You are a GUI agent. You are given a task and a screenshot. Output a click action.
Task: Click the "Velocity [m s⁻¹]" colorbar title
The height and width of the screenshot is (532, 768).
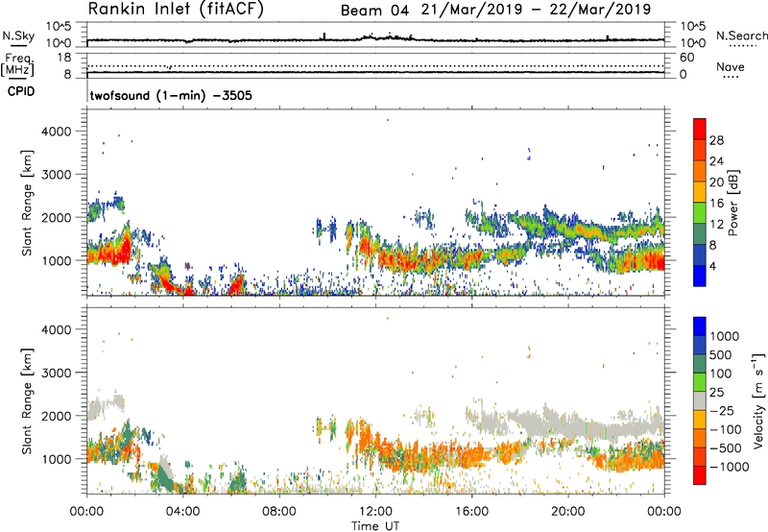coord(758,400)
